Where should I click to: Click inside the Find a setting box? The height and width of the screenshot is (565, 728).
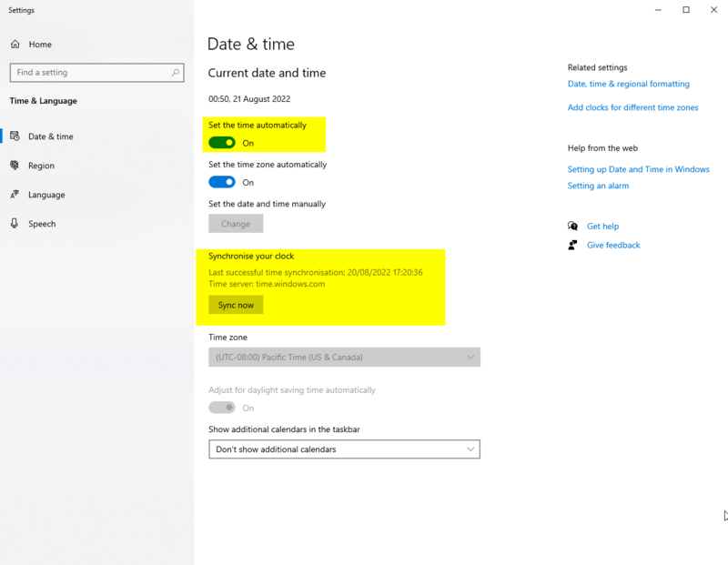coord(91,72)
